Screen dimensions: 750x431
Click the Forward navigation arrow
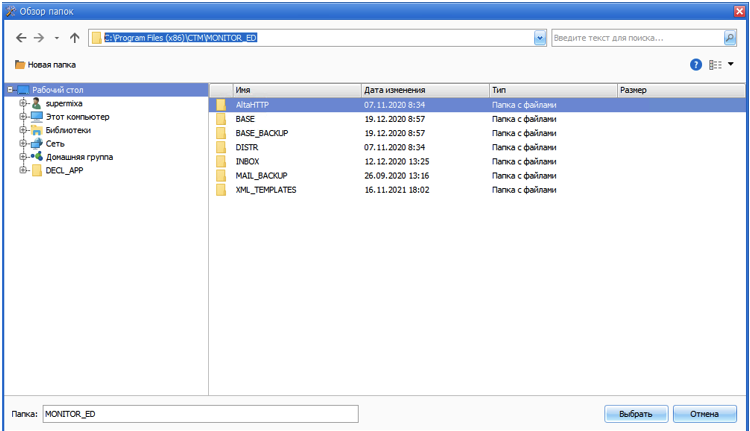(39, 38)
